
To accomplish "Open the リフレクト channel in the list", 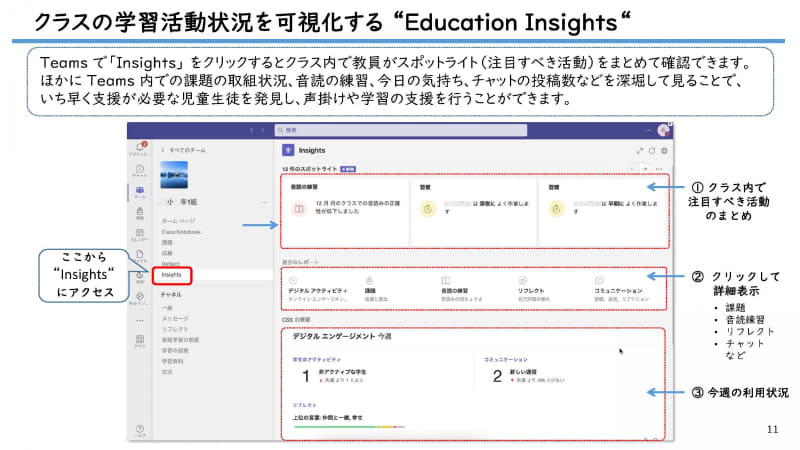I will pyautogui.click(x=174, y=329).
